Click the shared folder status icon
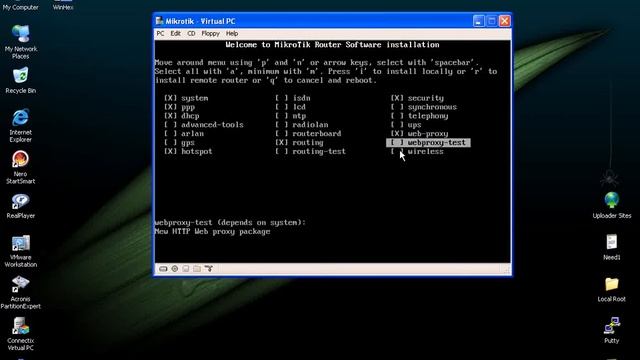This screenshot has width=640, height=360. 197,269
